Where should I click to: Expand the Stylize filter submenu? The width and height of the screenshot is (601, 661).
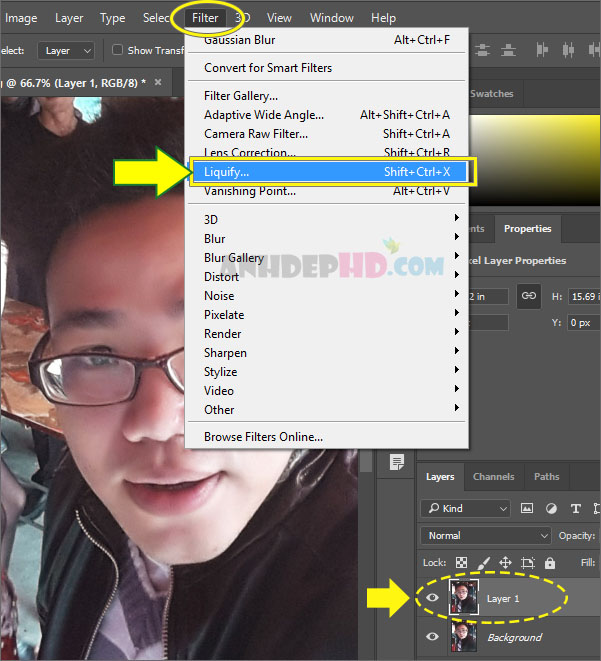327,371
